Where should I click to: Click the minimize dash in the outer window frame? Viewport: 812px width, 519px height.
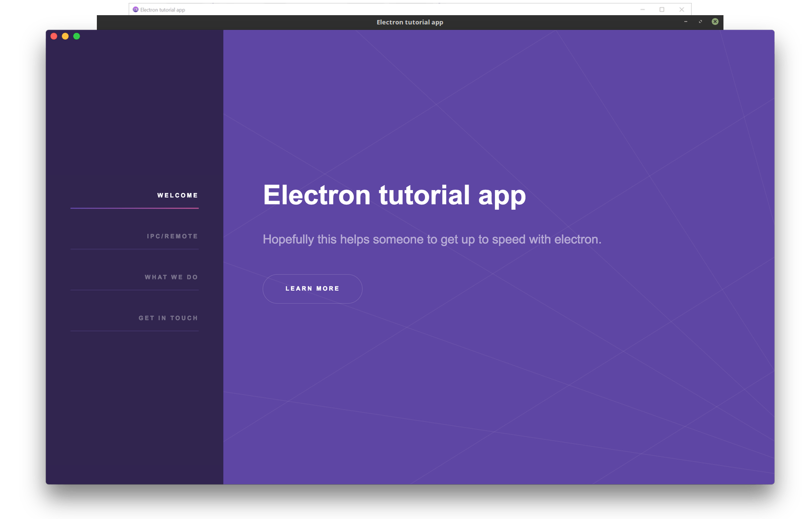[642, 9]
